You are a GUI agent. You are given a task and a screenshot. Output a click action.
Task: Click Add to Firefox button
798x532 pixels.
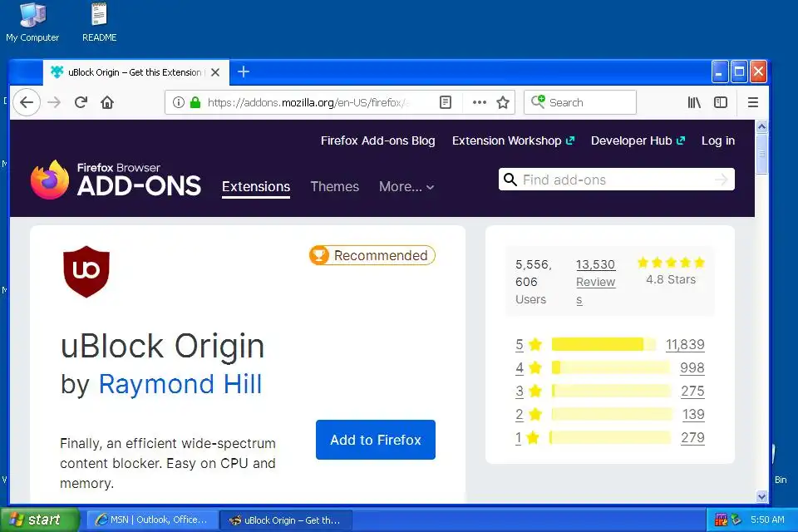pyautogui.click(x=376, y=440)
